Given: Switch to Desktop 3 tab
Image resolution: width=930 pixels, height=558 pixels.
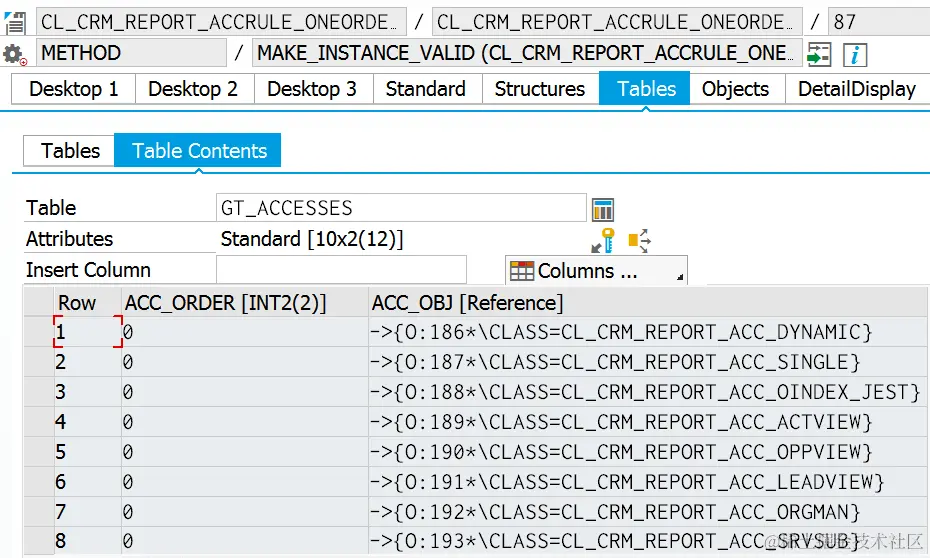Looking at the screenshot, I should point(312,89).
